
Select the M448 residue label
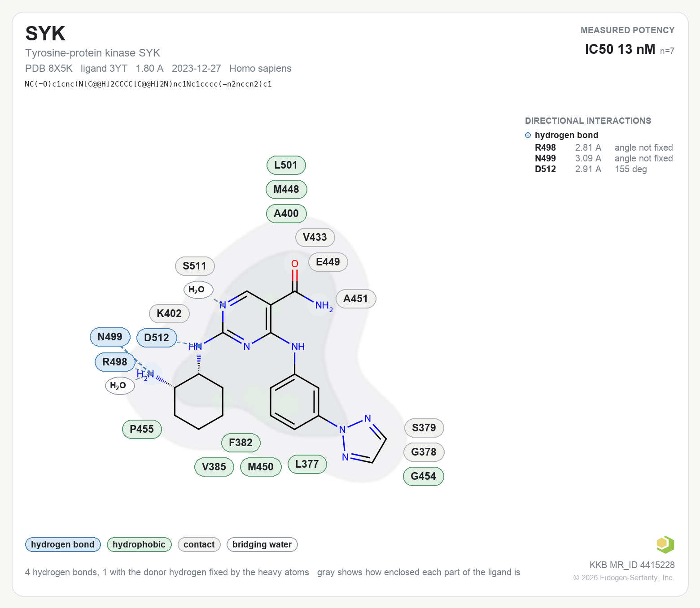click(x=286, y=189)
